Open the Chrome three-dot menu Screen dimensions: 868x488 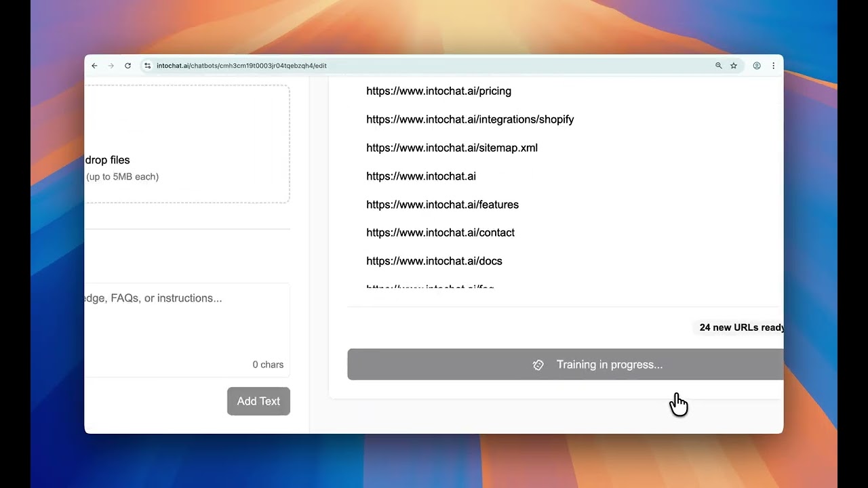773,66
